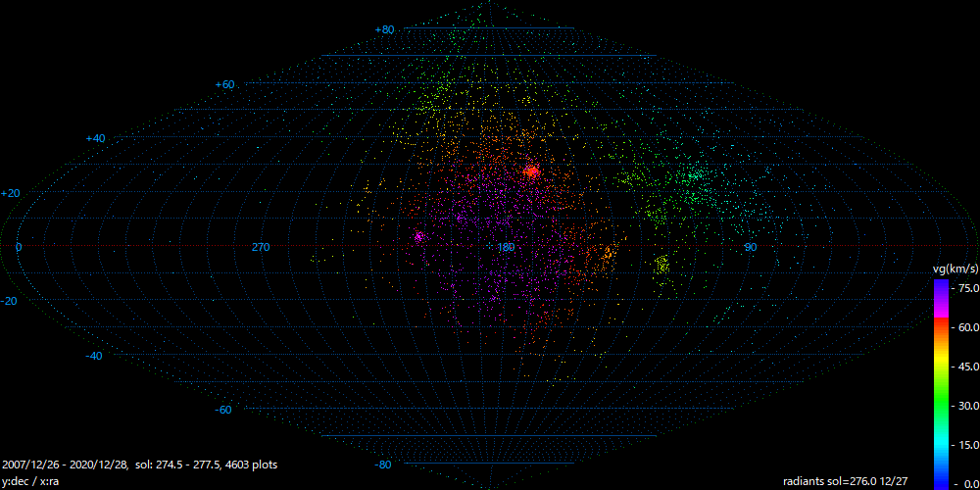Click the 270 right ascension label
The height and width of the screenshot is (490, 980).
(x=261, y=247)
